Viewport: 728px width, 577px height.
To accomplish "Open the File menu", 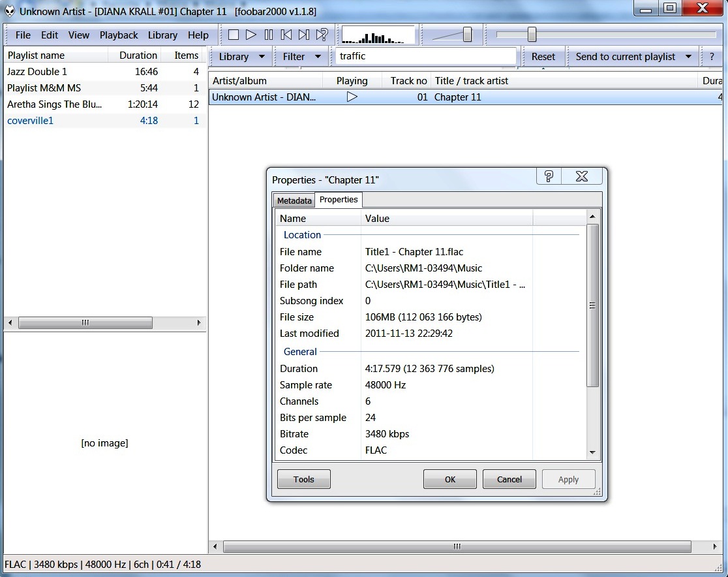I will (23, 35).
